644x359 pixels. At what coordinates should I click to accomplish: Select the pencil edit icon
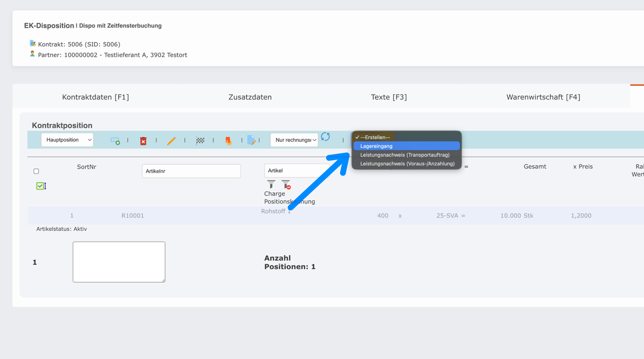171,141
